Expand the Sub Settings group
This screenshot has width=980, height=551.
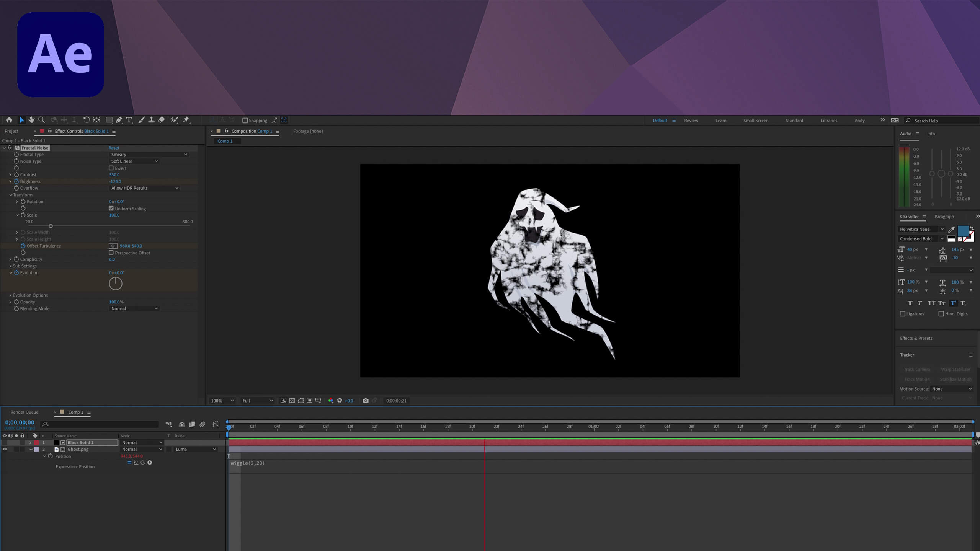pyautogui.click(x=10, y=266)
